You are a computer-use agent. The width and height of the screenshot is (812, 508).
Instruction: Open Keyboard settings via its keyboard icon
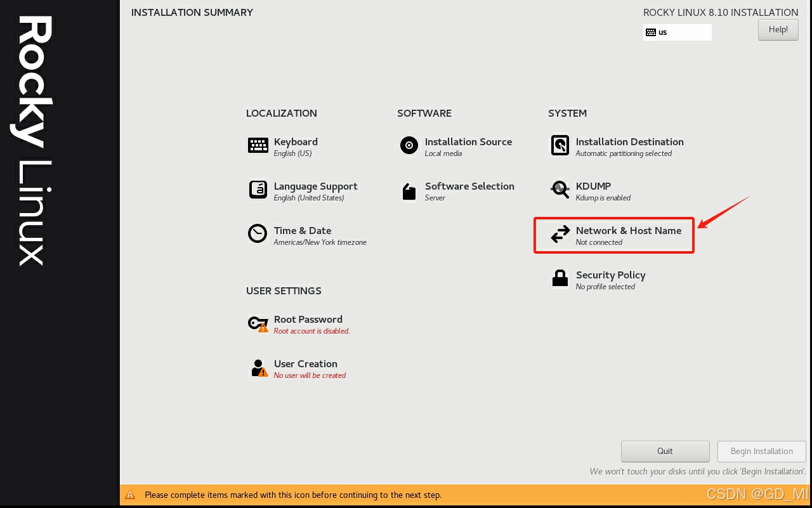point(258,145)
